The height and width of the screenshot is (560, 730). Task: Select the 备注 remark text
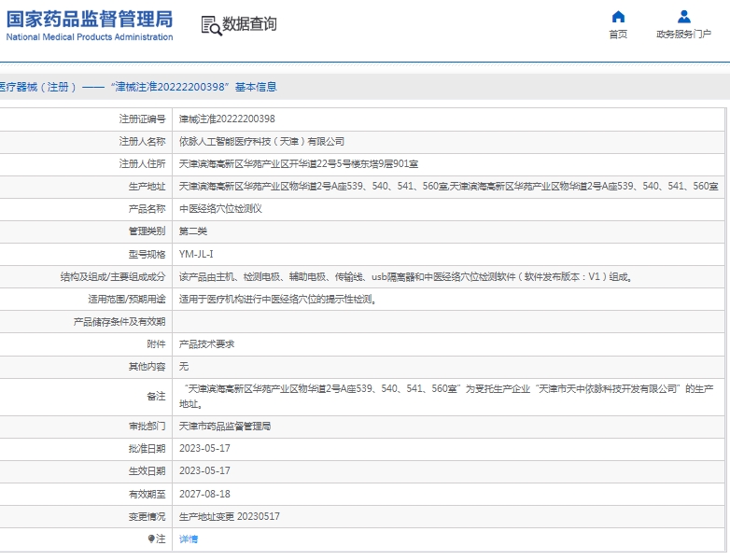tap(446, 396)
